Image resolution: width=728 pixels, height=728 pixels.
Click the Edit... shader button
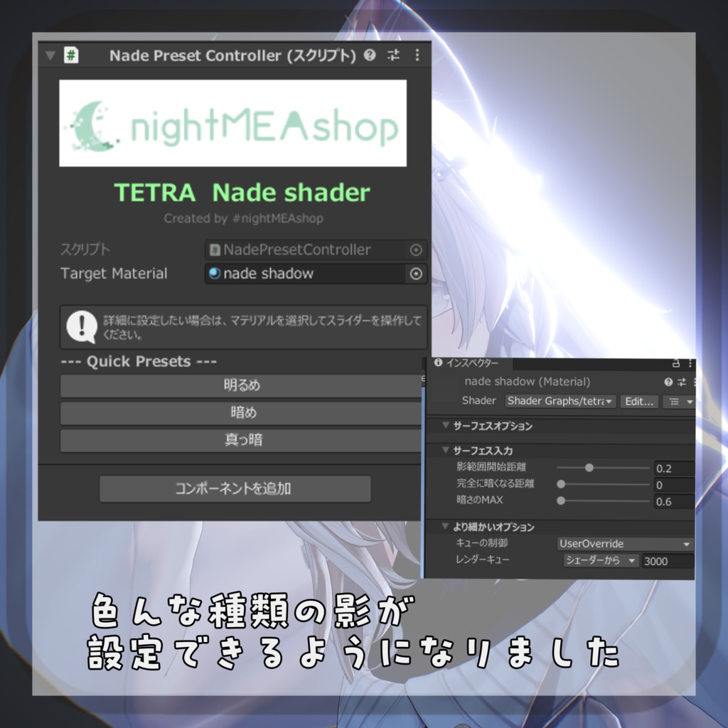click(x=639, y=402)
